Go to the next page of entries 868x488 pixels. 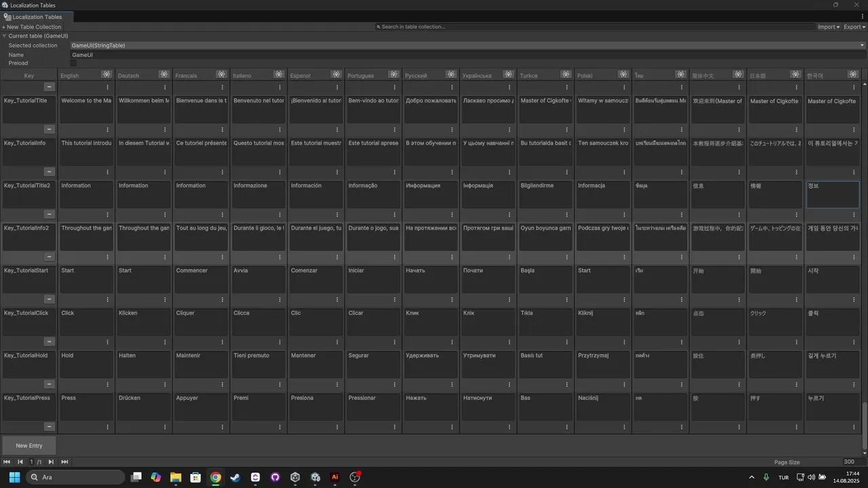point(51,462)
